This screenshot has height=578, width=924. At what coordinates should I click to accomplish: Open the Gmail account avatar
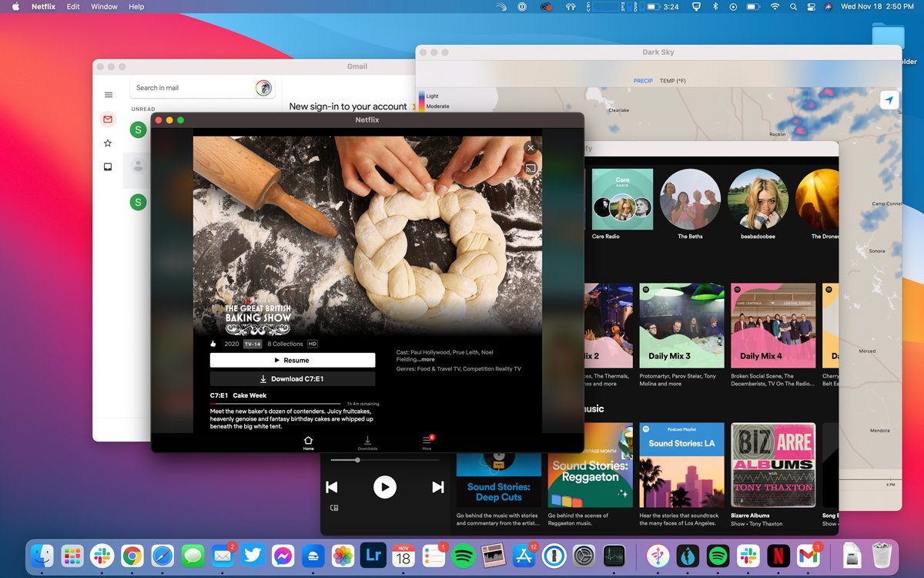(263, 88)
